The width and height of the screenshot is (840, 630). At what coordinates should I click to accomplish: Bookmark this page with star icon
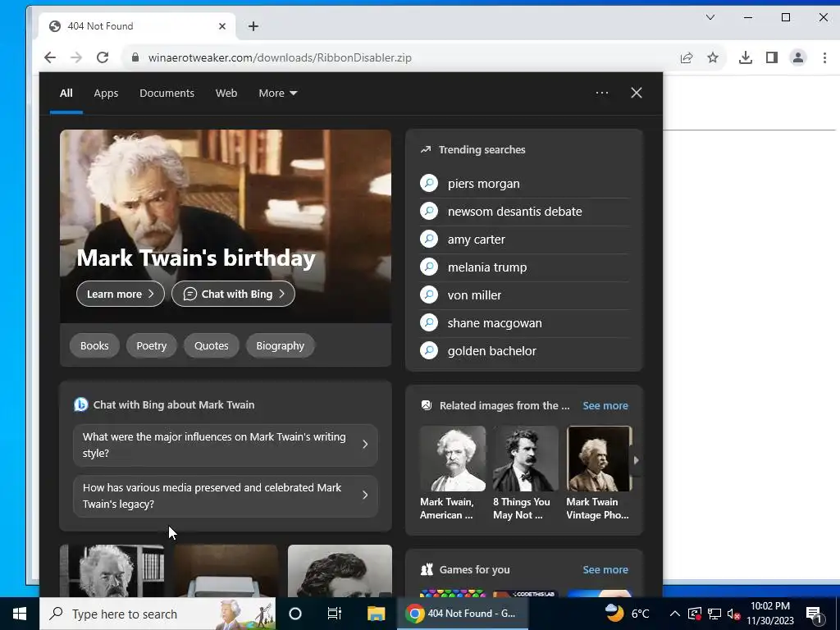pyautogui.click(x=713, y=57)
